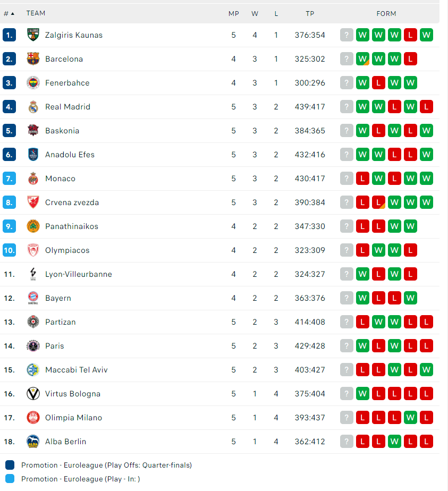Click the Zalgiris Kaunas team logo
This screenshot has width=448, height=491.
pos(33,35)
